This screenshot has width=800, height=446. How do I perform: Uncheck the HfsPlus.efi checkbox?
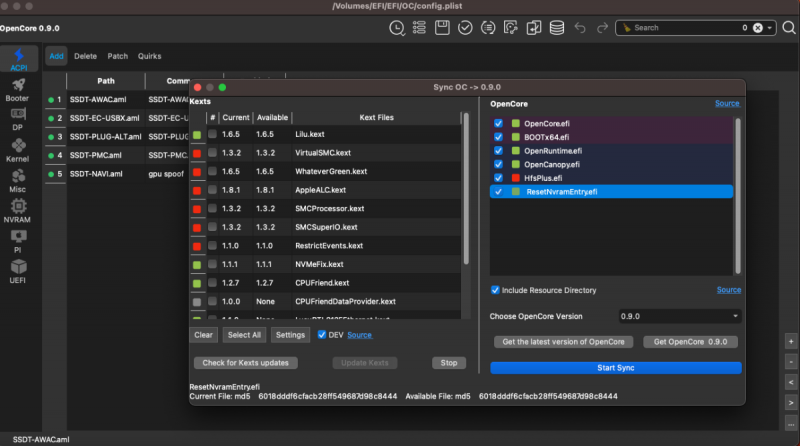(x=499, y=178)
